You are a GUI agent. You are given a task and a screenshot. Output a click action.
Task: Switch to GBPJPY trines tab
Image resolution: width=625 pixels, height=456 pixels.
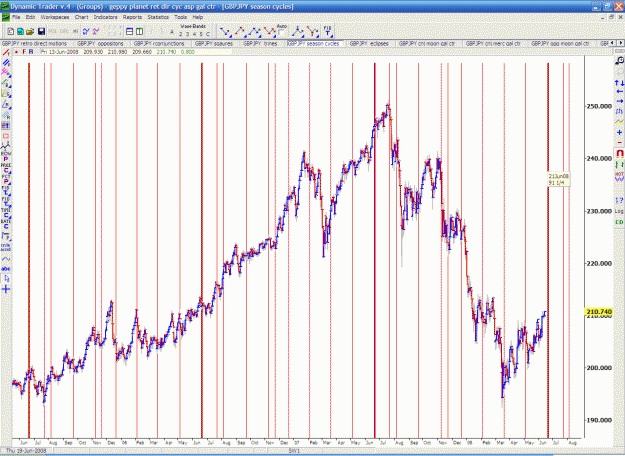click(260, 43)
